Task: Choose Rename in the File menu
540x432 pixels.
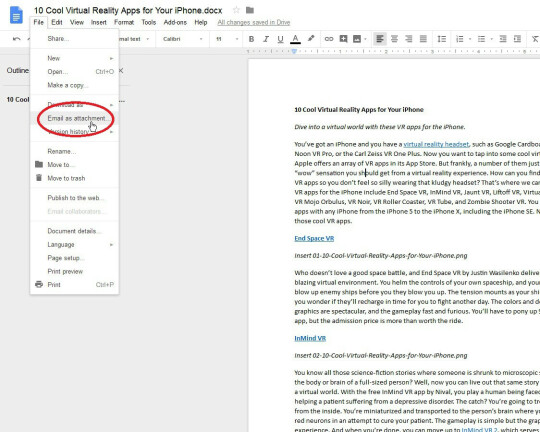Action: pos(74,151)
